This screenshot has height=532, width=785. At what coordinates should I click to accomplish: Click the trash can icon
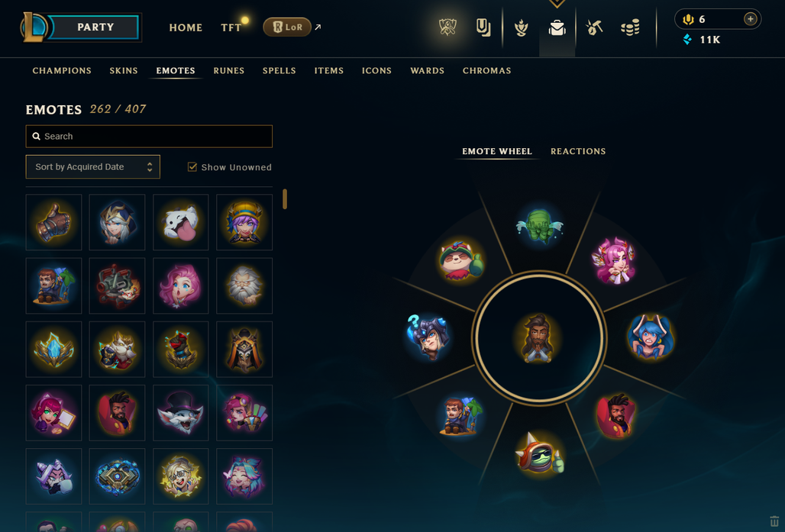[x=774, y=521]
